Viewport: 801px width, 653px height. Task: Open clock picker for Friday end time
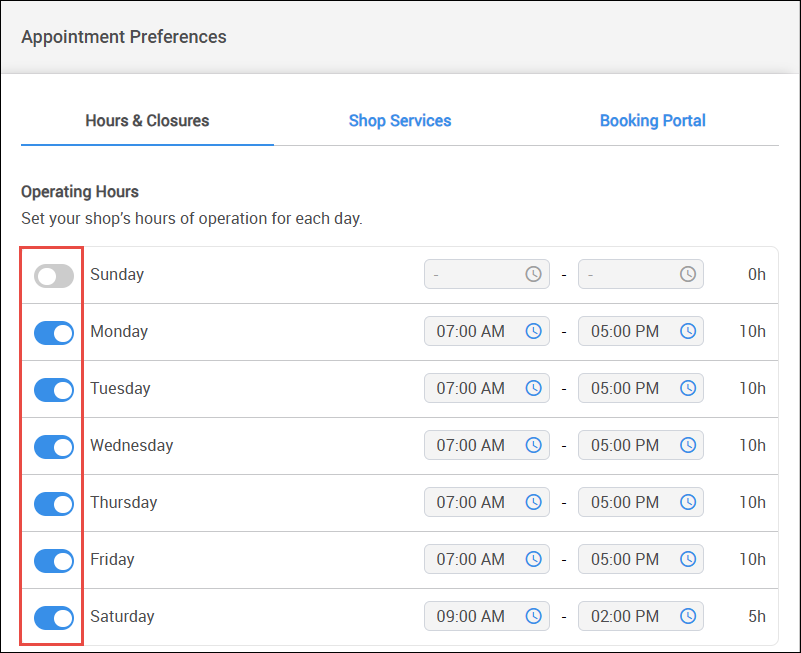point(688,559)
